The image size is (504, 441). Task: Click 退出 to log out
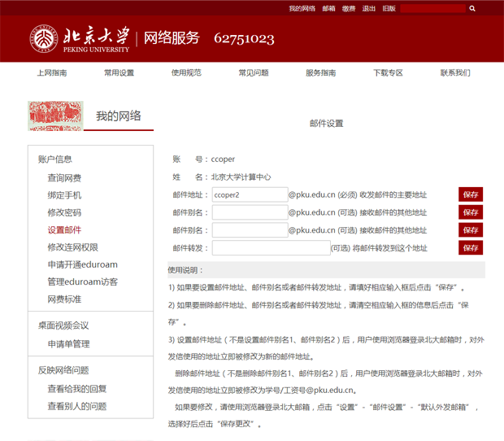(369, 8)
